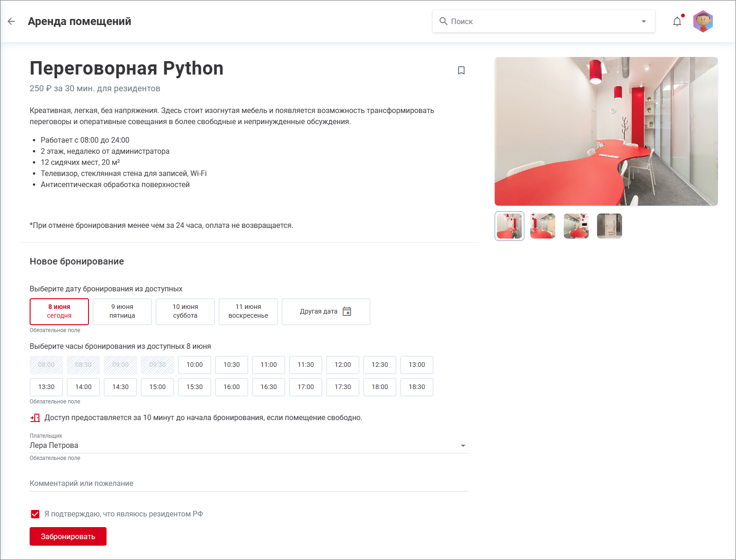Click text Работает с 08:00 до 24:00
The image size is (736, 560).
point(85,140)
